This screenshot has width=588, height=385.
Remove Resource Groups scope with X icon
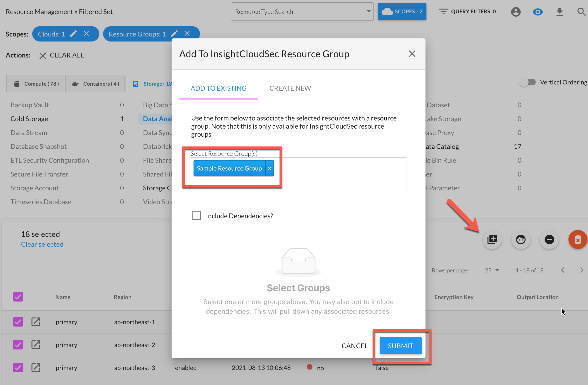(x=187, y=34)
